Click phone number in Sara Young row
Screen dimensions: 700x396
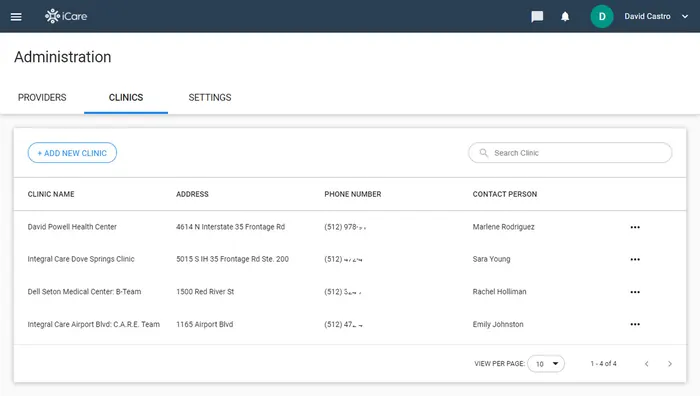343,259
